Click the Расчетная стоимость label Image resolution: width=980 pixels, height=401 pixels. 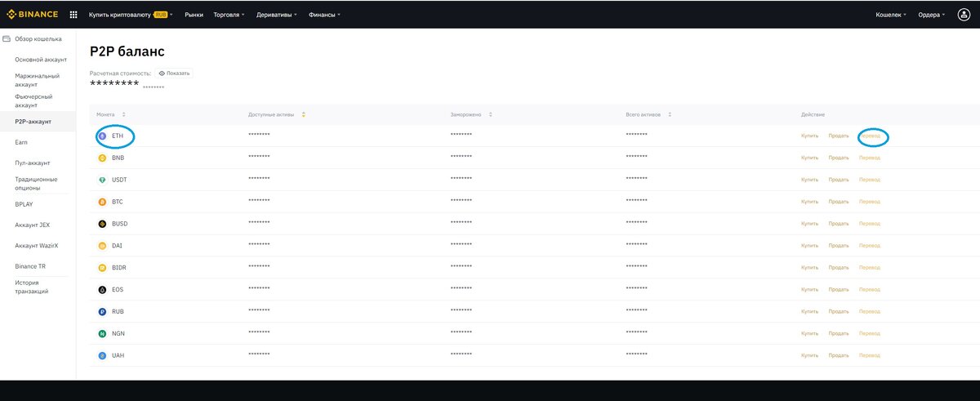tap(120, 74)
